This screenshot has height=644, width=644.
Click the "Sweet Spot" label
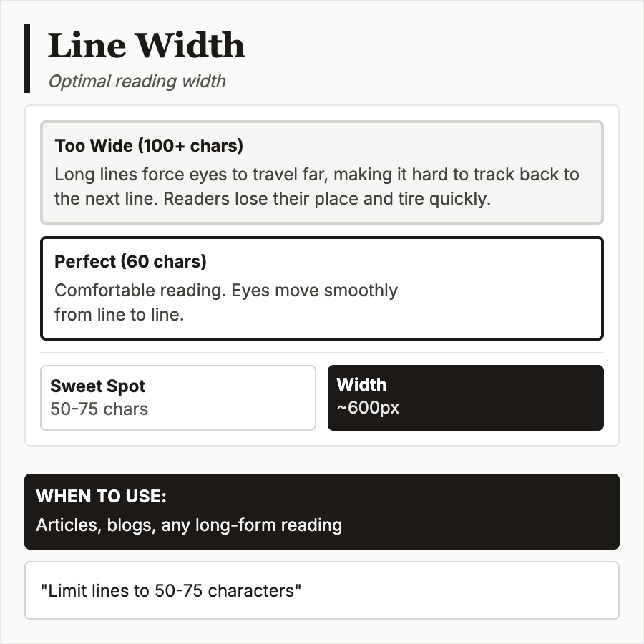click(97, 386)
